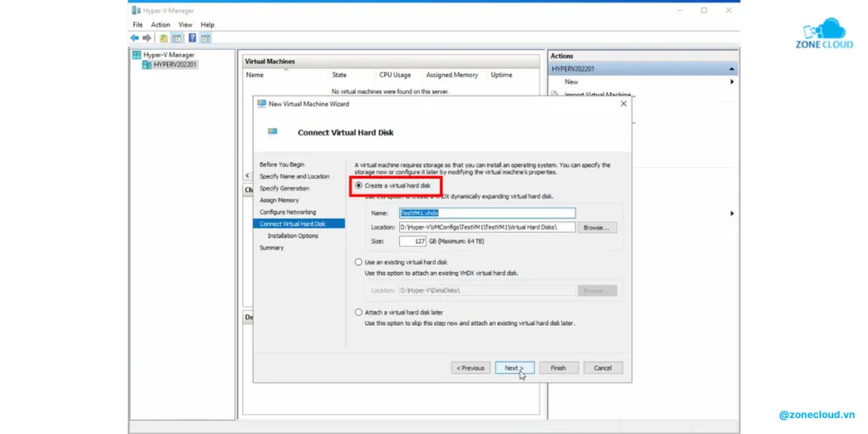
Task: Go to Summary wizard step
Action: tap(271, 248)
